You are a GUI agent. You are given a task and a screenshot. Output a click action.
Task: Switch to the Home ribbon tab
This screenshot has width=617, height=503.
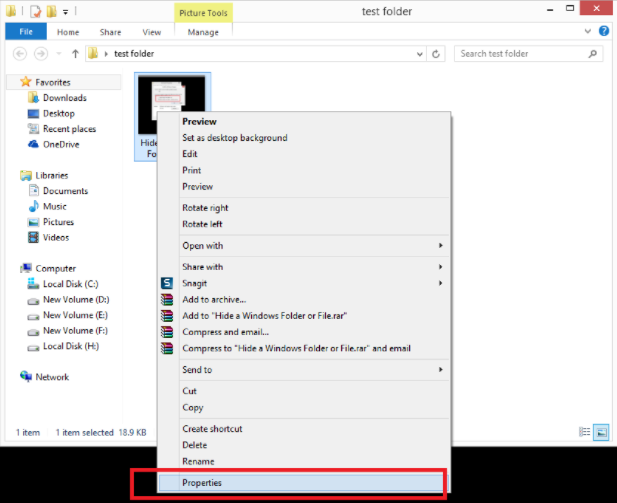point(68,32)
